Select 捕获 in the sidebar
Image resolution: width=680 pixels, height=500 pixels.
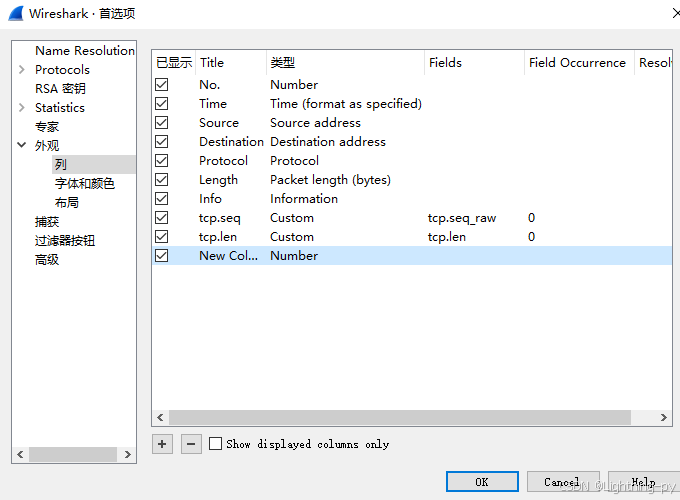pyautogui.click(x=47, y=222)
